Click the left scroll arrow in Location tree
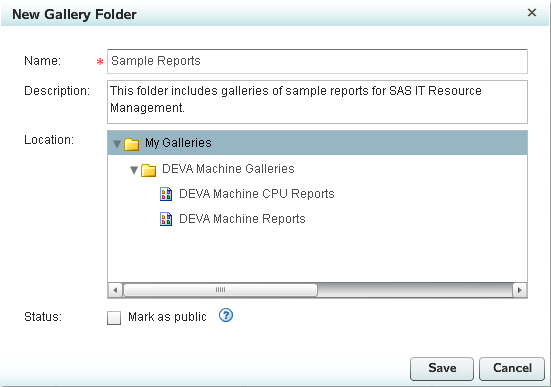The image size is (551, 387). [x=115, y=290]
